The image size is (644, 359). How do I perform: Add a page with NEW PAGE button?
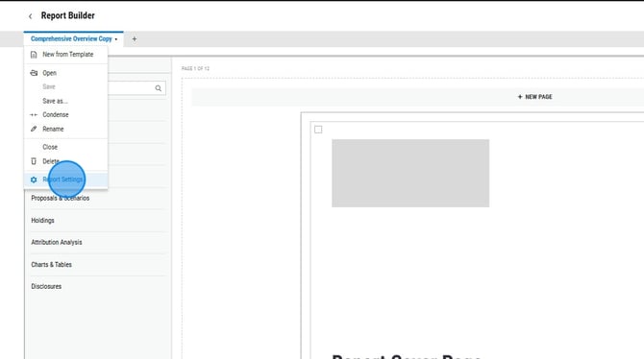(x=534, y=97)
